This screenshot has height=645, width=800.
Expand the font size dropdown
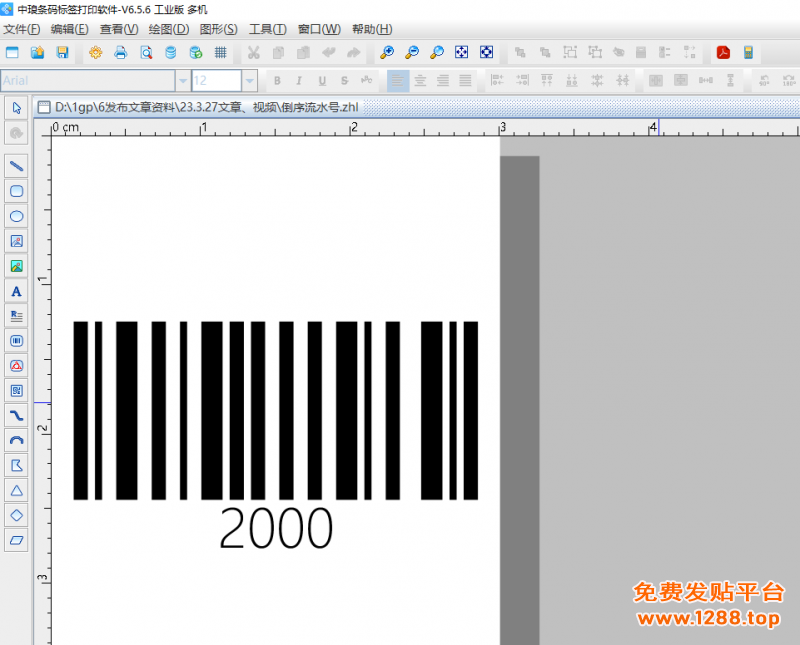click(249, 81)
